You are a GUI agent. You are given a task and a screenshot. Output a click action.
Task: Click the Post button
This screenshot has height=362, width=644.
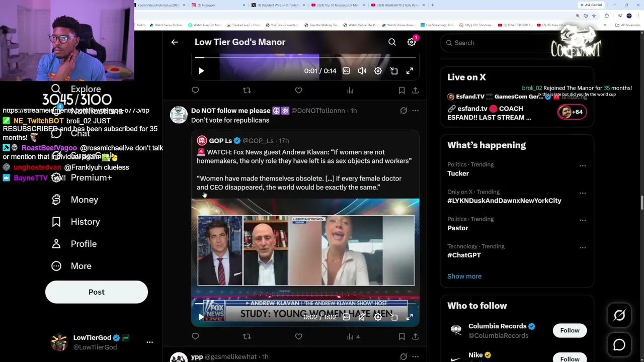tap(97, 292)
